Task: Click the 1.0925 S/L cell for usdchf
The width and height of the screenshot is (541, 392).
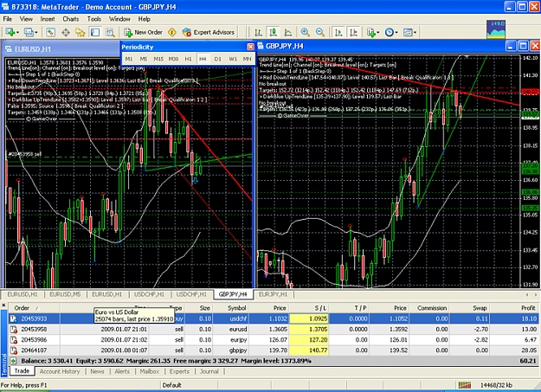Action: 309,318
